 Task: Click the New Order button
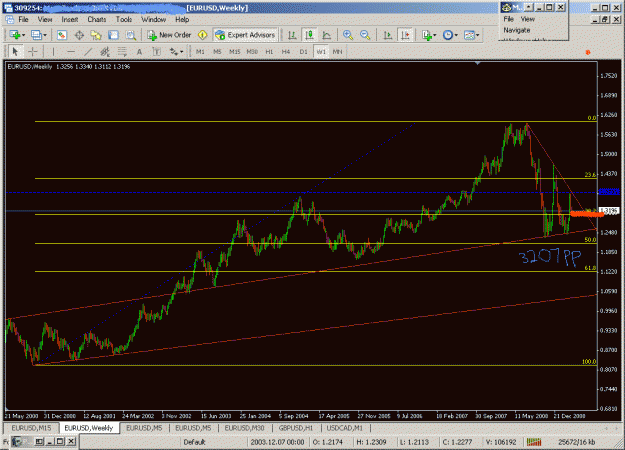click(169, 35)
